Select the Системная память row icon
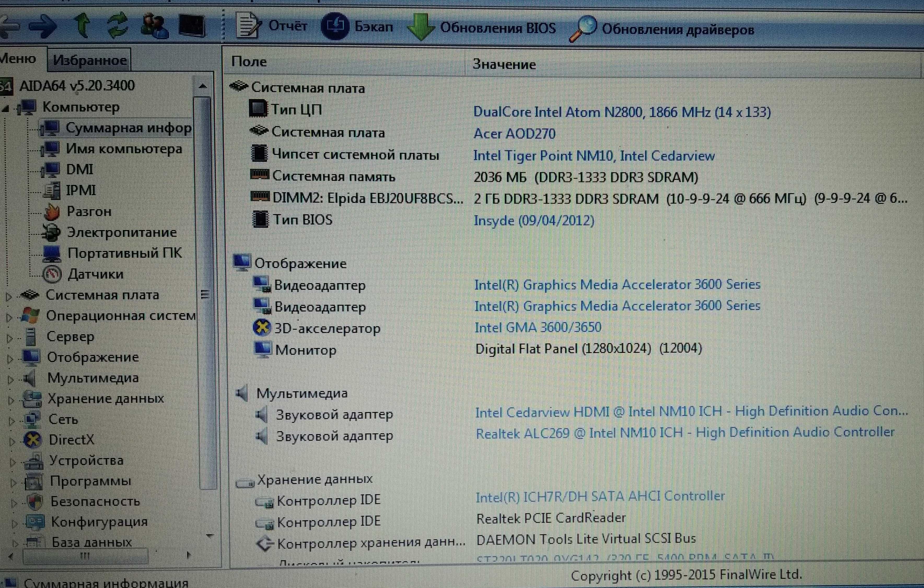924x588 pixels. coord(260,175)
